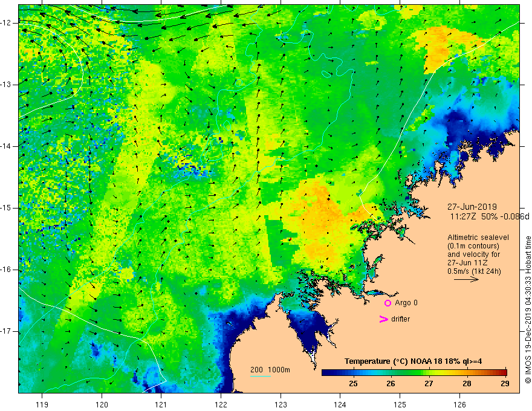
Task: Click the latitude axis label -15
Action: point(7,208)
